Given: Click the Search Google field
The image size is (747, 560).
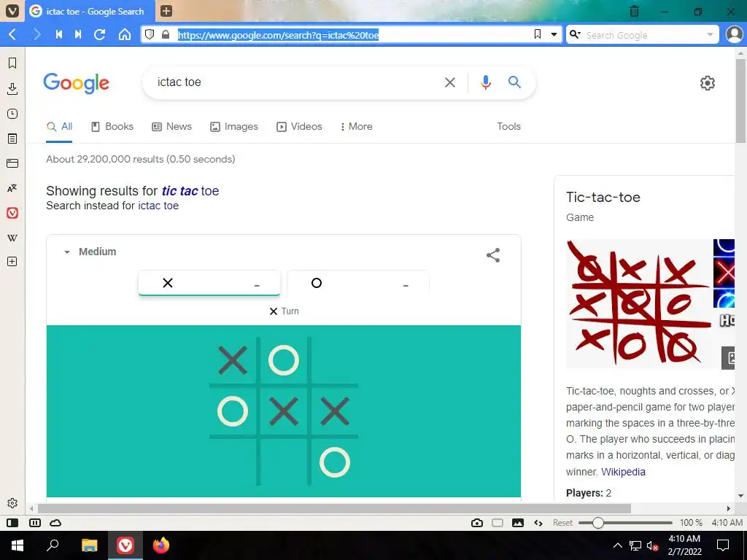Looking at the screenshot, I should (x=643, y=35).
